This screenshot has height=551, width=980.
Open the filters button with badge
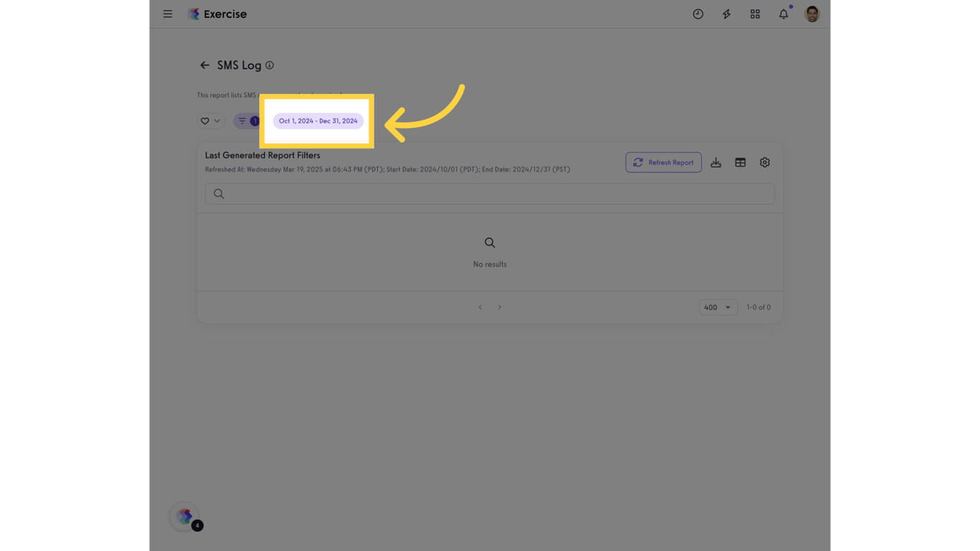point(247,121)
